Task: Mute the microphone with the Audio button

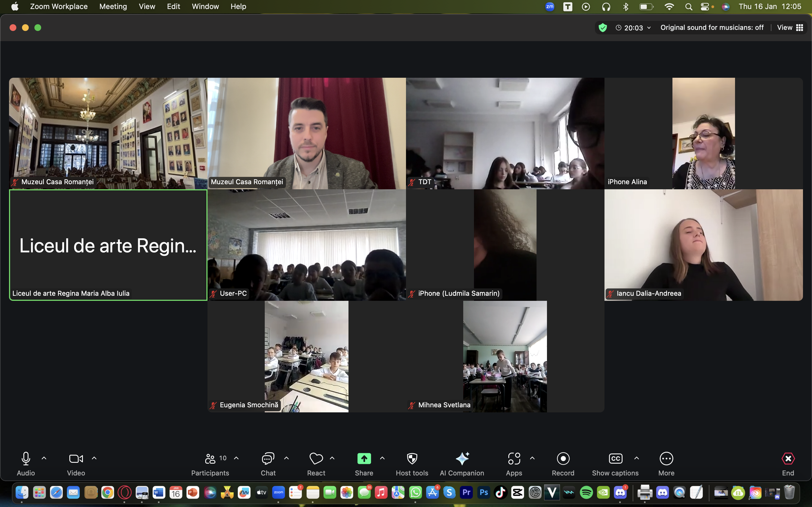Action: click(x=26, y=458)
